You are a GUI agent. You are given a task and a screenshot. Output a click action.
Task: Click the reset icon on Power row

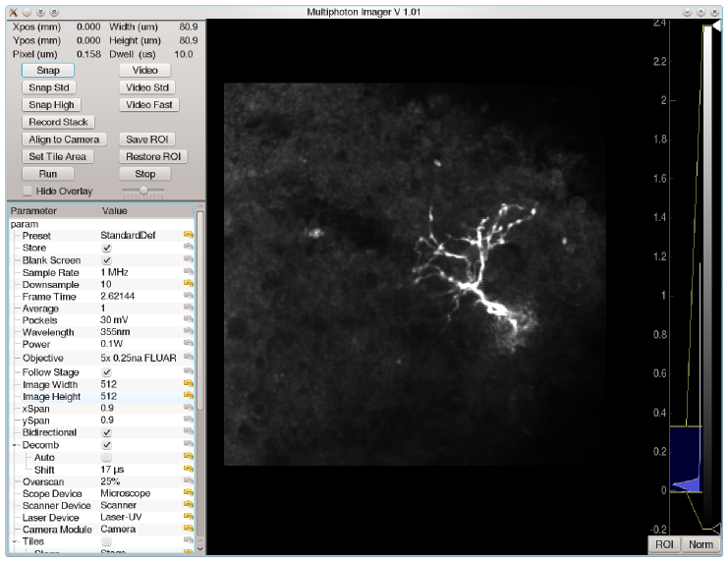[x=189, y=343]
